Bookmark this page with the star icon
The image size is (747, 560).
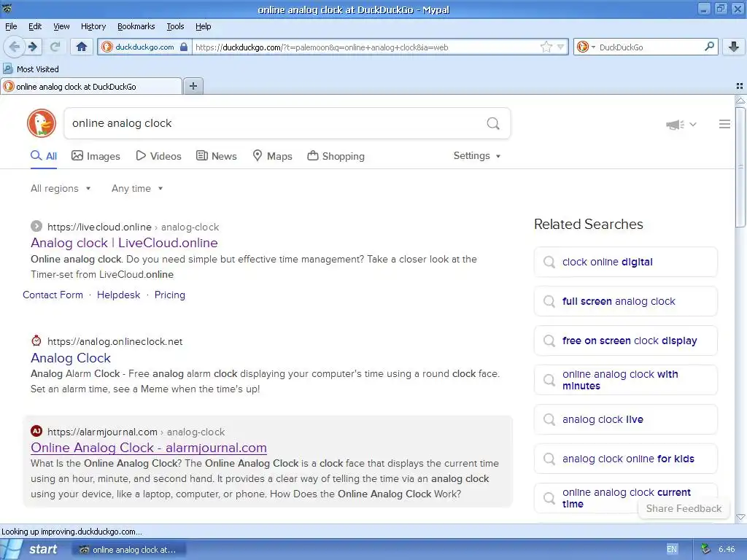point(546,47)
